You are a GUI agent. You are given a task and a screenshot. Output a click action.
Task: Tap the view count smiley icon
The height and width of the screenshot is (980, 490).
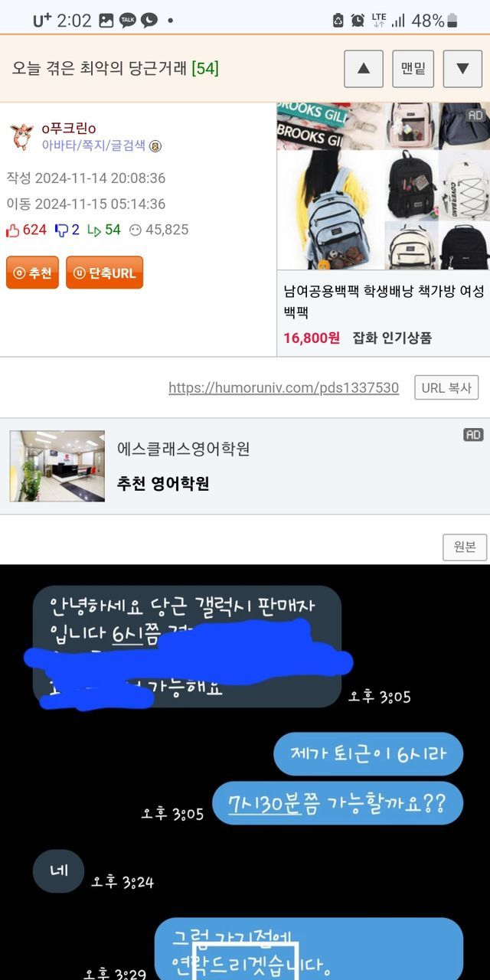[x=135, y=230]
